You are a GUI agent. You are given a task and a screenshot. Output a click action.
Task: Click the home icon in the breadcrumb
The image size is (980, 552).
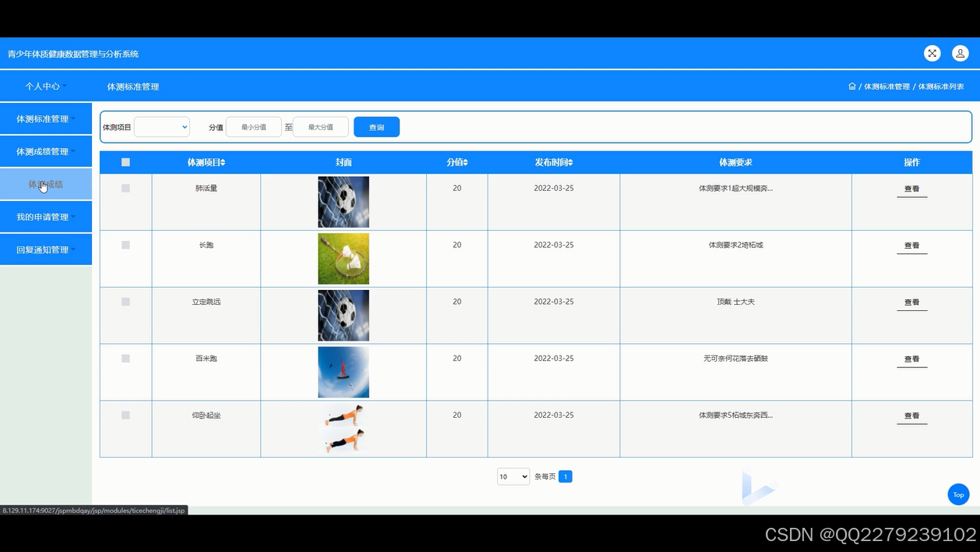click(852, 87)
